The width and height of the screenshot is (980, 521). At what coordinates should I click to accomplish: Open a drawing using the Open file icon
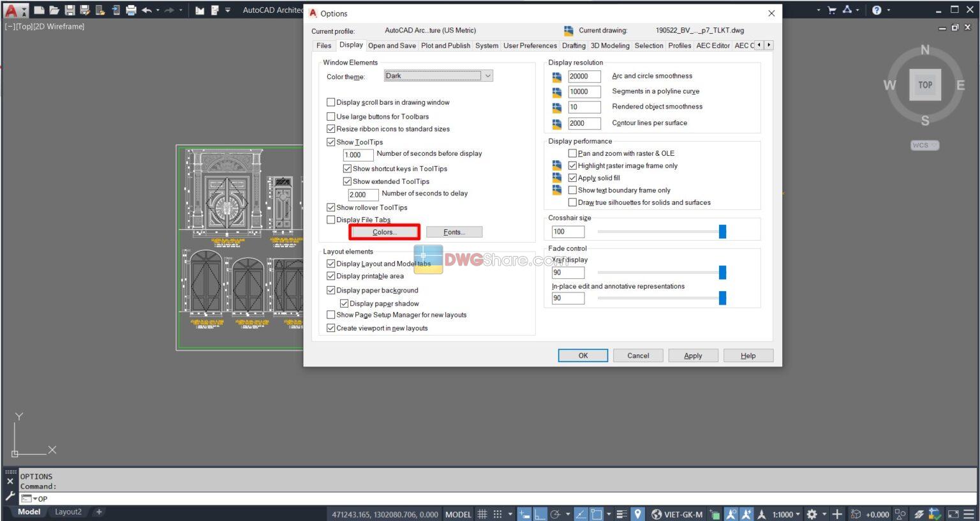(55, 10)
